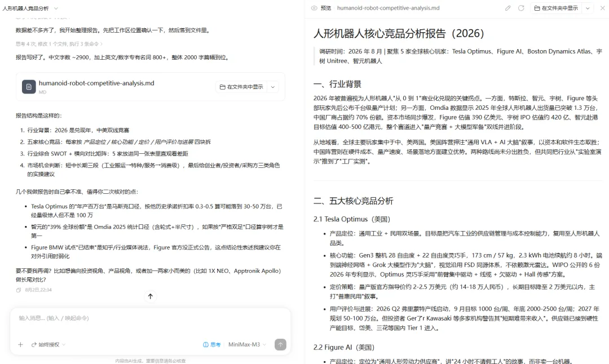
Task: Open the dropdown arrow next to the header folder button
Action: point(588,8)
